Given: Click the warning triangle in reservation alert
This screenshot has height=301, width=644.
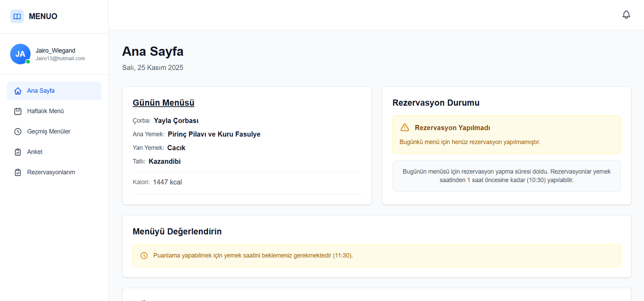Looking at the screenshot, I should coord(405,128).
